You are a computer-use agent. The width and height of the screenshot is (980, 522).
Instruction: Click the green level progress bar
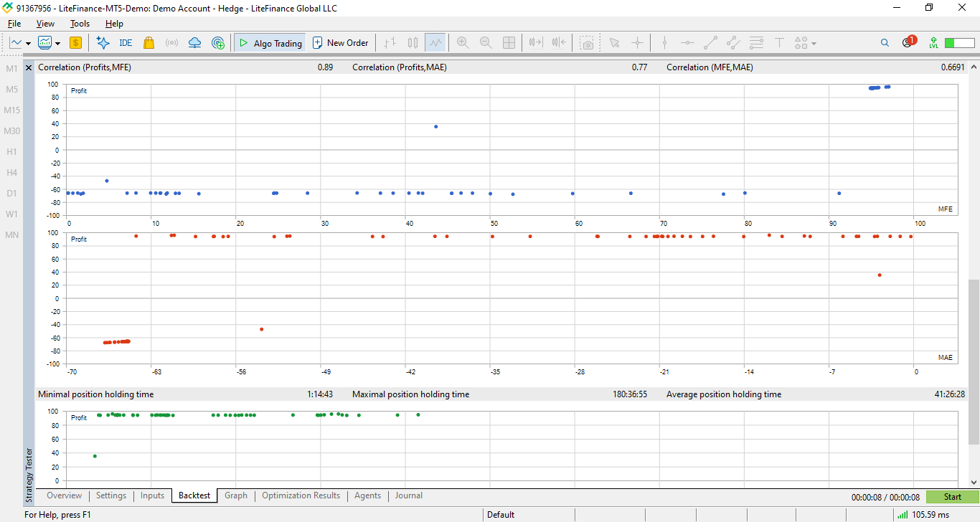pos(960,43)
